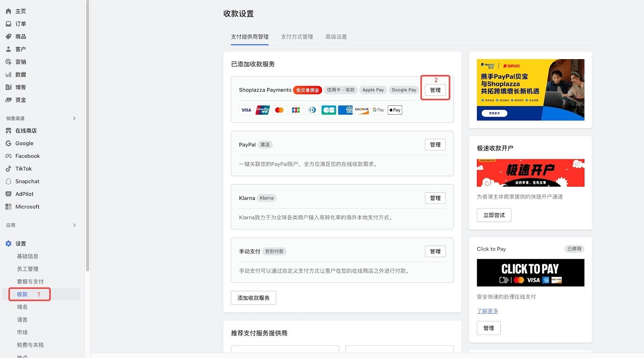The image size is (644, 358).
Task: Open the PayPal Shoplazza promotional banner
Action: pyautogui.click(x=530, y=90)
